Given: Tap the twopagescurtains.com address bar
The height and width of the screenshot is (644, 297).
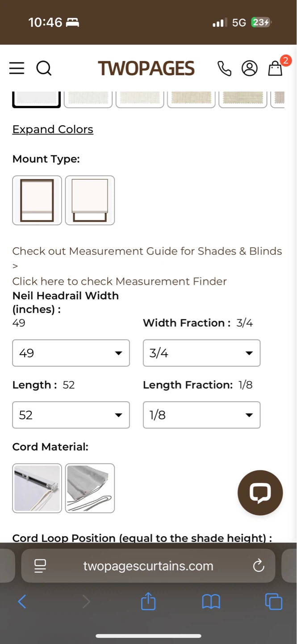Looking at the screenshot, I should click(x=148, y=566).
